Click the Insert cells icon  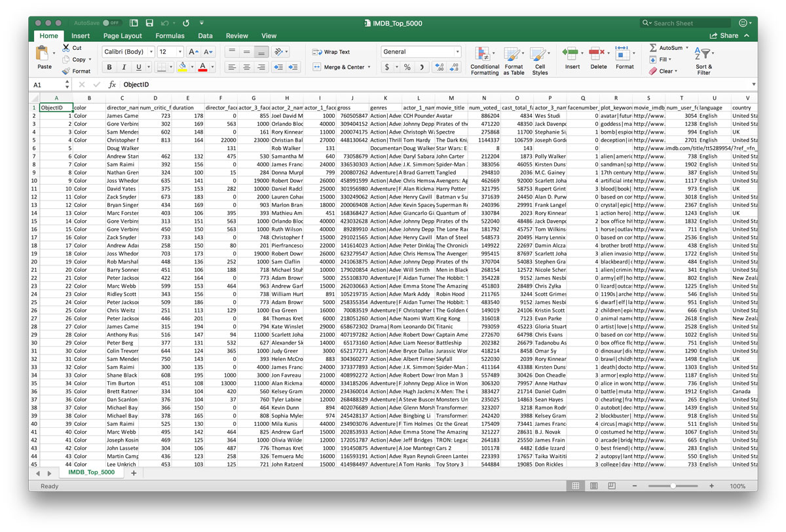(x=572, y=54)
